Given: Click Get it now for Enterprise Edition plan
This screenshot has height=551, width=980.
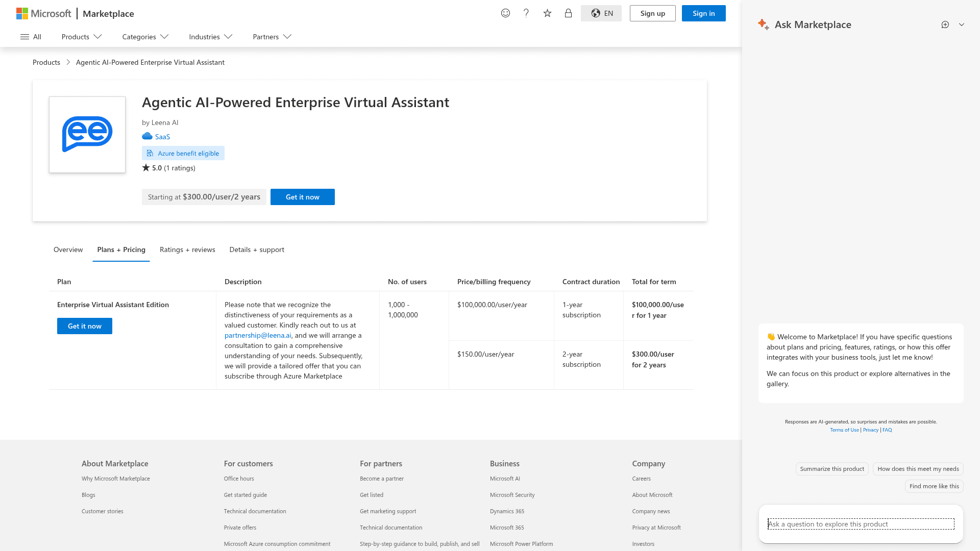Looking at the screenshot, I should tap(85, 326).
